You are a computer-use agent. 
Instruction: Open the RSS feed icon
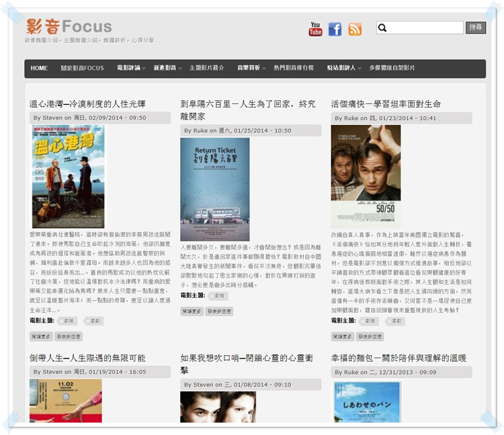tap(355, 30)
